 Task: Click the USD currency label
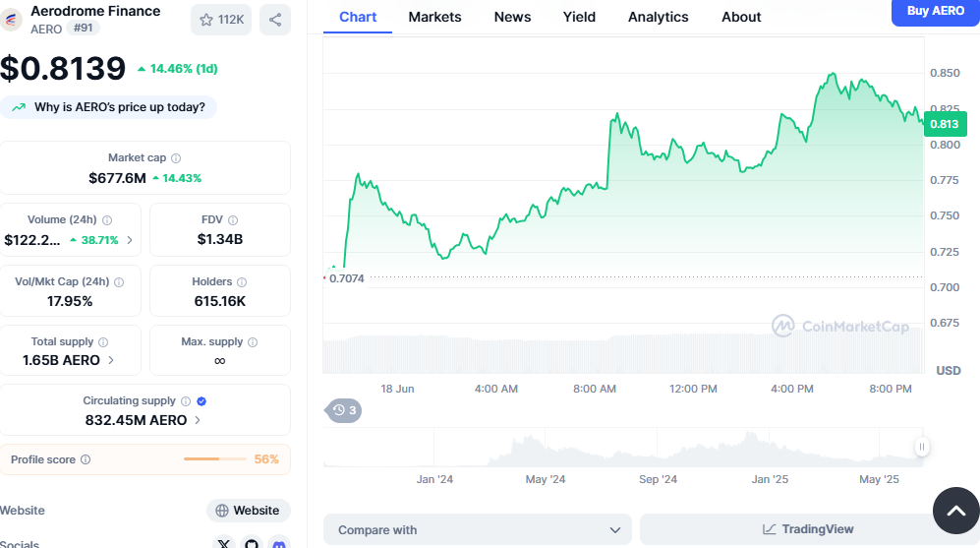click(949, 370)
